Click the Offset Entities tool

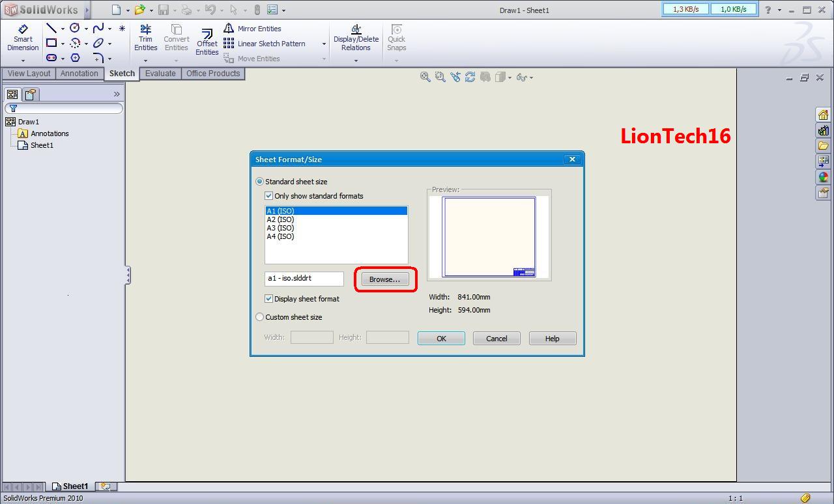(x=207, y=42)
